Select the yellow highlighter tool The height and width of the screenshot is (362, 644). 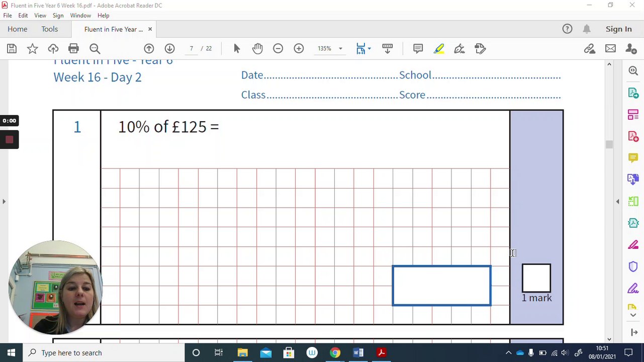pyautogui.click(x=438, y=49)
